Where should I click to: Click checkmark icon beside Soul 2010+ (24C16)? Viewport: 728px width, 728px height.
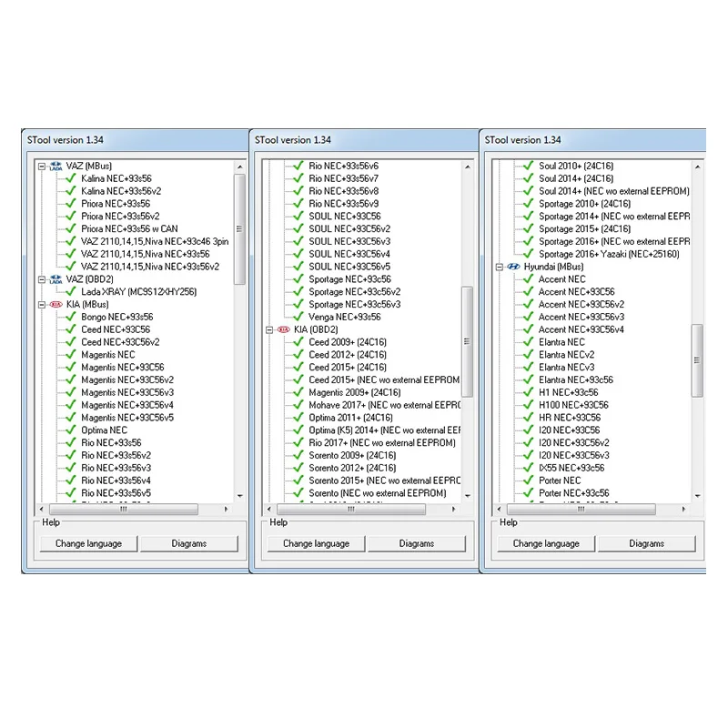tap(529, 167)
